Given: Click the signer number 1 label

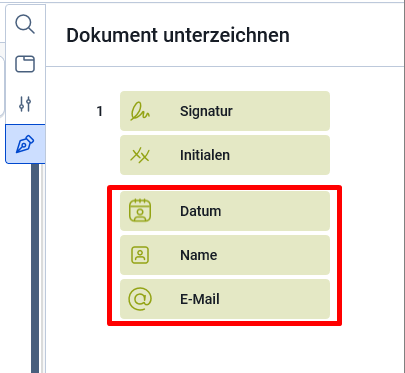Looking at the screenshot, I should [99, 111].
